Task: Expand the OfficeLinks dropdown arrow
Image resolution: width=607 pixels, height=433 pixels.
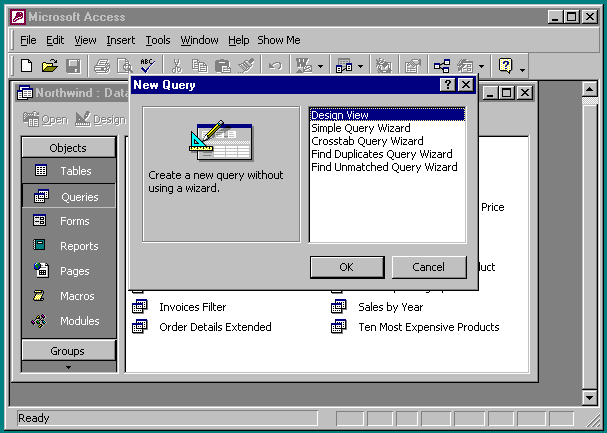Action: pos(320,67)
